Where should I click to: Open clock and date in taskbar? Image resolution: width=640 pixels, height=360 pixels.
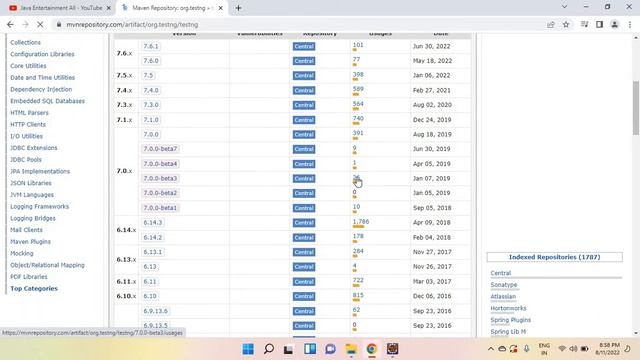click(x=608, y=349)
